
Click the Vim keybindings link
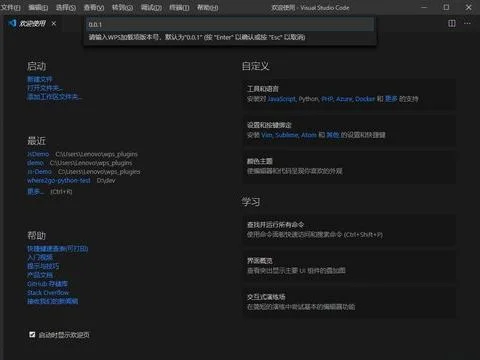click(x=267, y=135)
